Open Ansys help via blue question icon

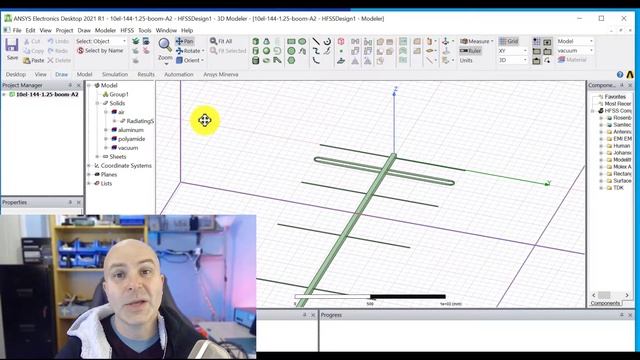[x=620, y=74]
